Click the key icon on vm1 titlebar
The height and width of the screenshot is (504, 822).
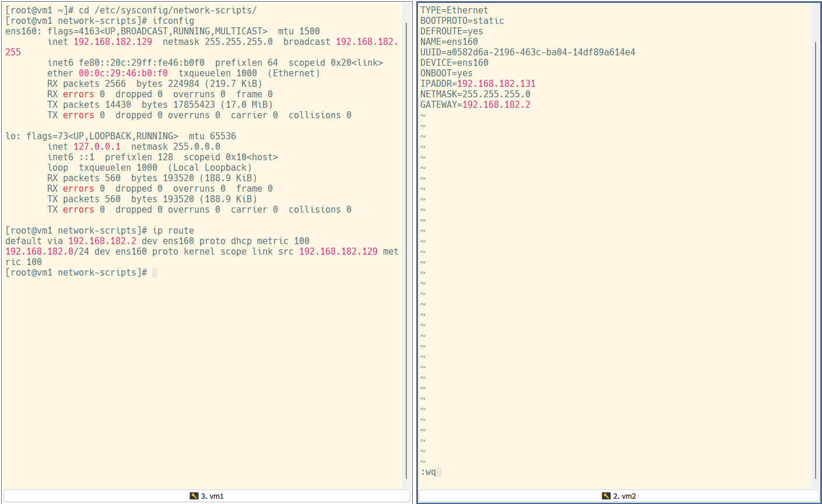(194, 496)
